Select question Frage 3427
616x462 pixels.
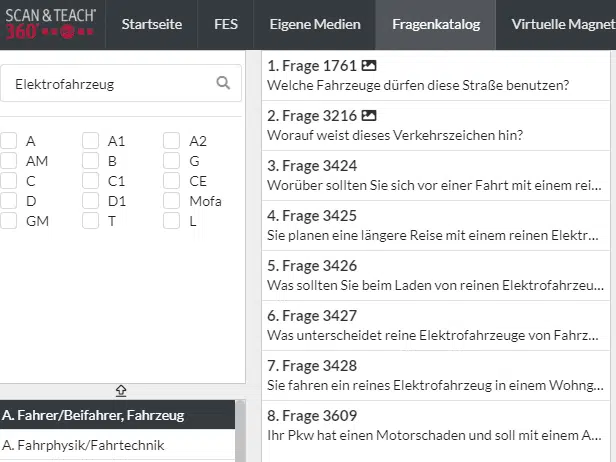click(x=436, y=325)
